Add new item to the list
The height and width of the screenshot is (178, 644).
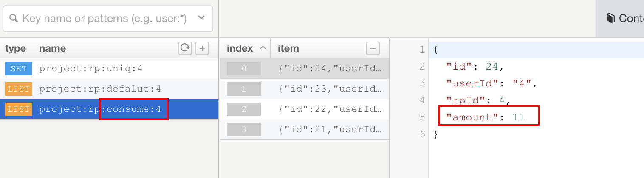373,48
